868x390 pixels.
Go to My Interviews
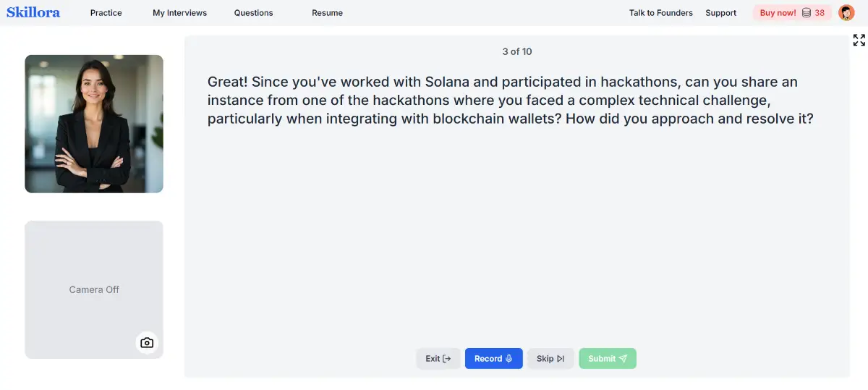coord(179,13)
